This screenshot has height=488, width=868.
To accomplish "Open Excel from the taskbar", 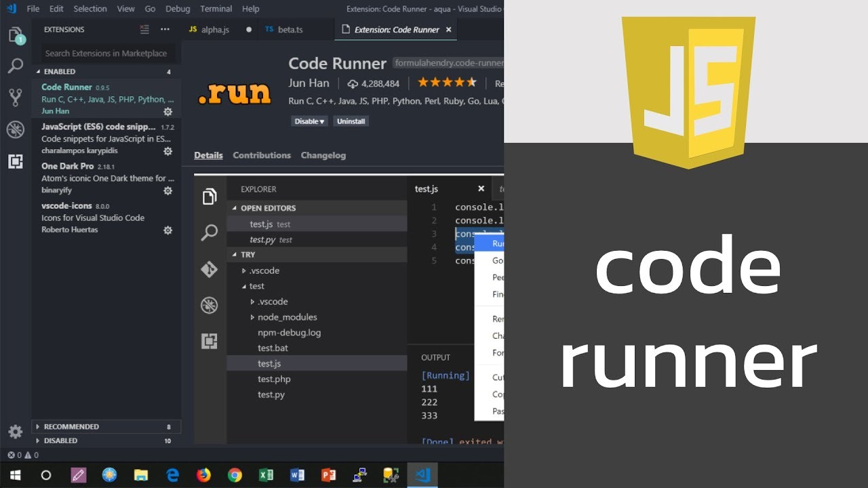I will click(266, 475).
